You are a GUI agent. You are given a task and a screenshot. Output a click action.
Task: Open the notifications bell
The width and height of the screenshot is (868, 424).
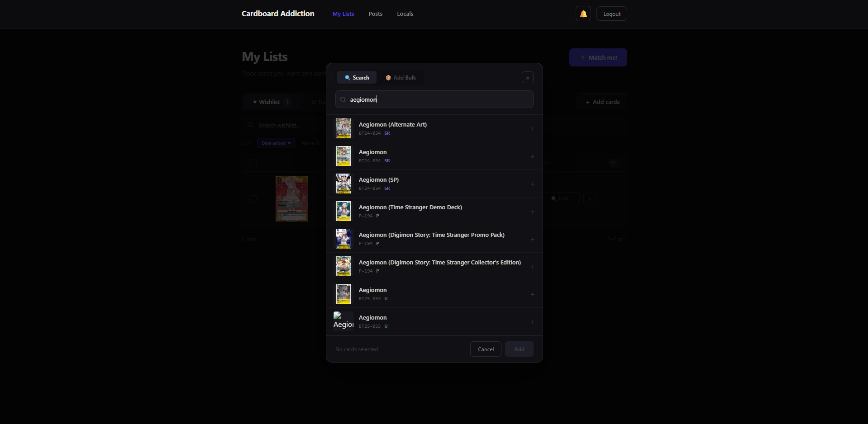pyautogui.click(x=583, y=14)
